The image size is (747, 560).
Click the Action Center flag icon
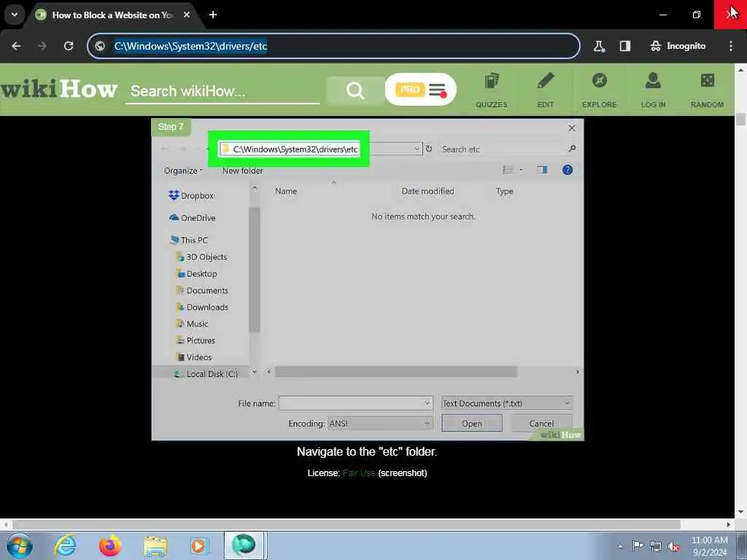(x=638, y=546)
